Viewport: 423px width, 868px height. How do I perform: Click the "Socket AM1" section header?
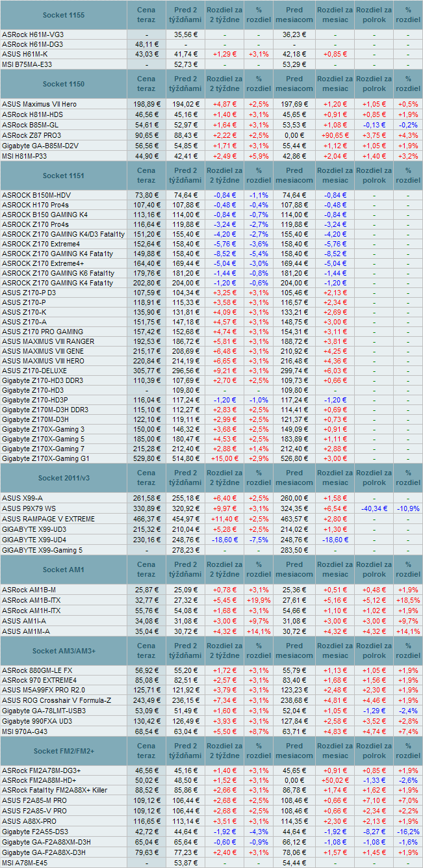pyautogui.click(x=63, y=570)
